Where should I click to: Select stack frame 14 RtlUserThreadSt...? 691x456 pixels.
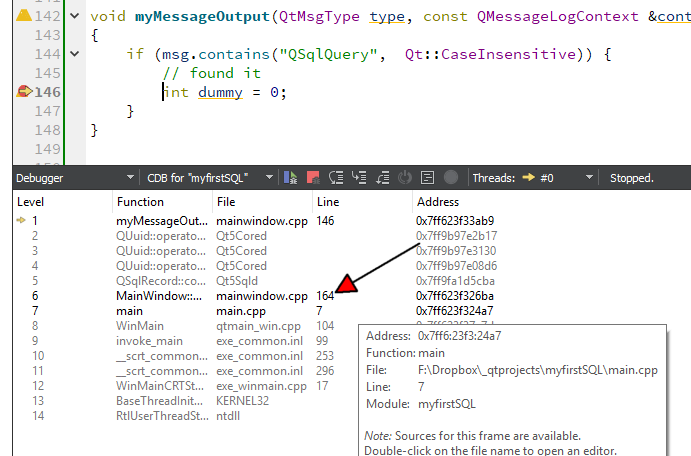162,415
